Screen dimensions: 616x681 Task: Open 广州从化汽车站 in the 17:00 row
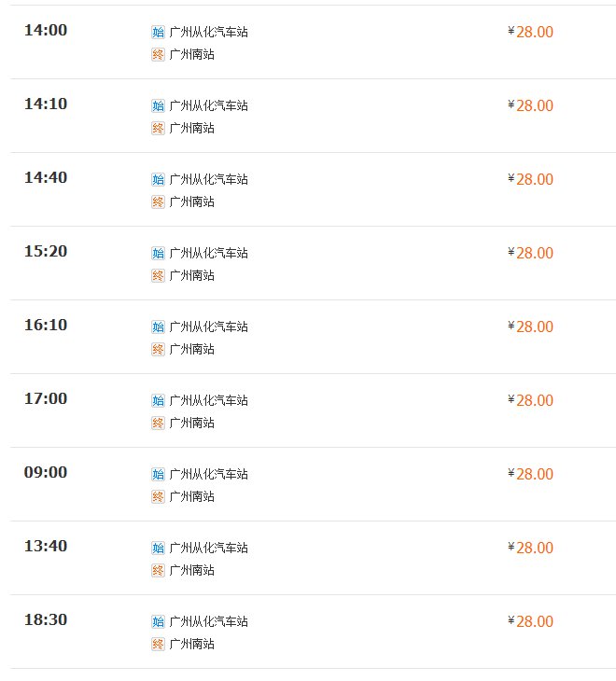click(209, 400)
